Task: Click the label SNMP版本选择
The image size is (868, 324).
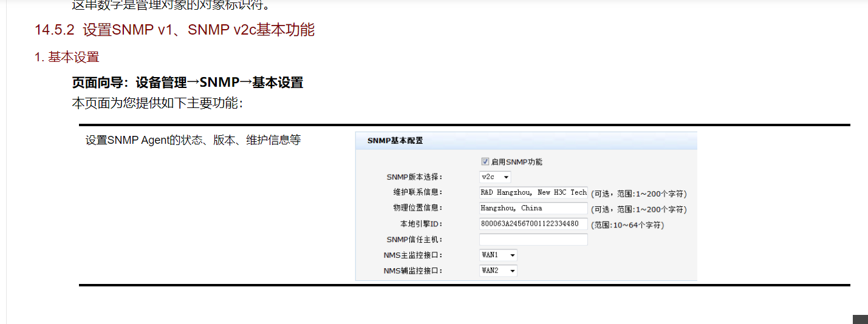Action: [414, 177]
